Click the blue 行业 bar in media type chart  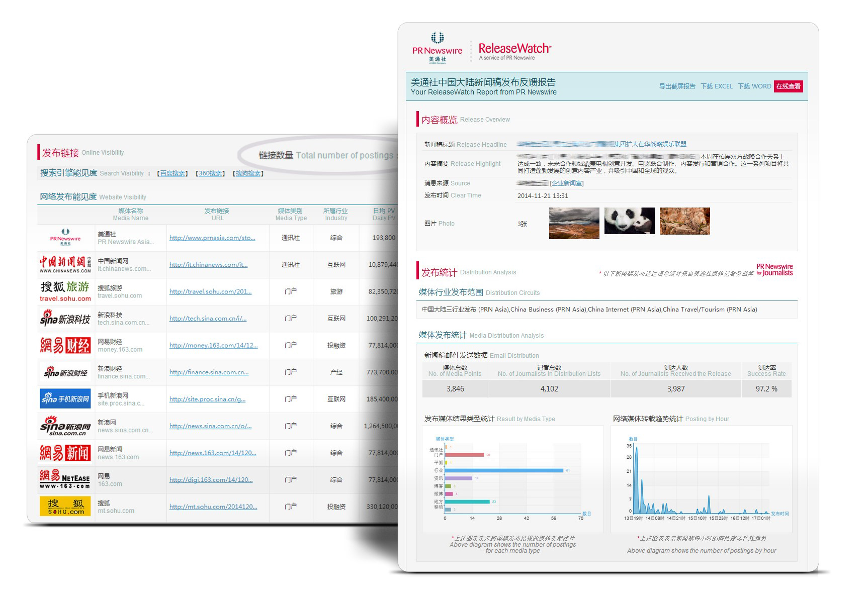point(504,470)
